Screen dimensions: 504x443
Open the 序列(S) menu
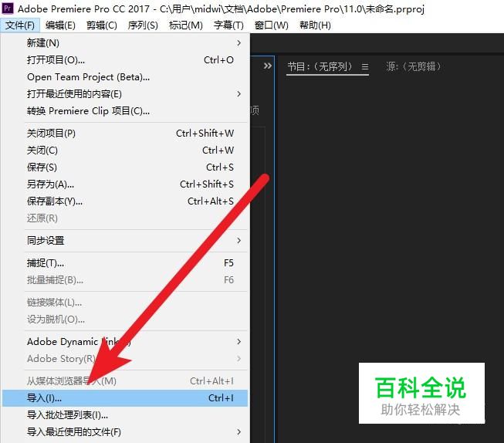(x=143, y=25)
